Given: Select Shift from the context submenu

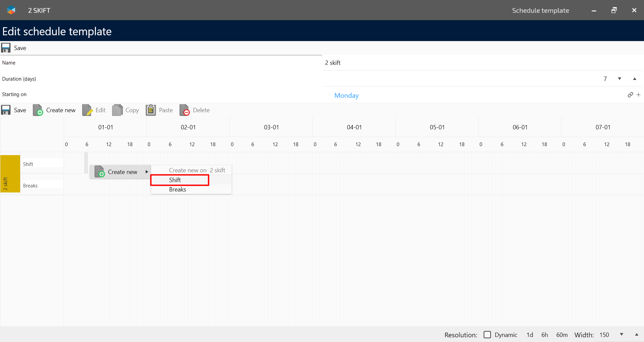Looking at the screenshot, I should click(175, 180).
